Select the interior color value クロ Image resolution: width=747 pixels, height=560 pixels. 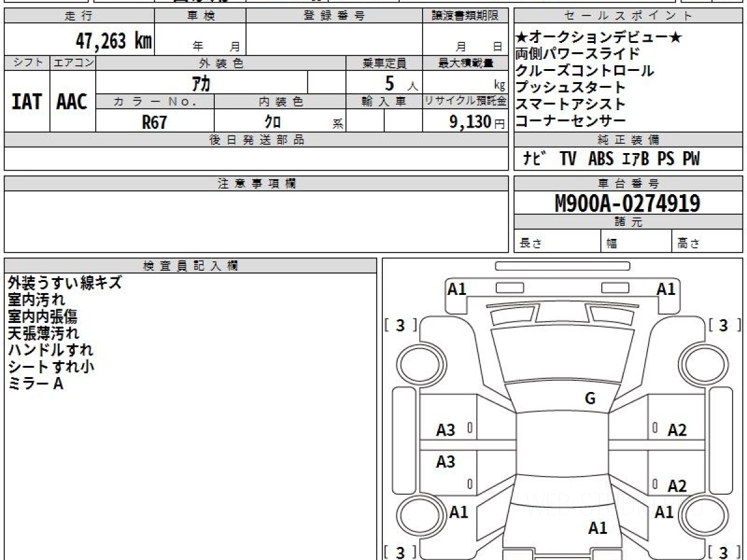pos(273,122)
